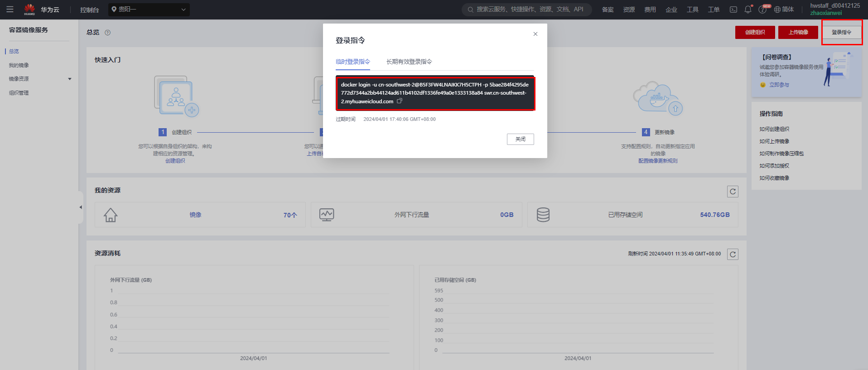Open the 贵阳一 region dropdown
The image size is (868, 370).
(x=149, y=10)
